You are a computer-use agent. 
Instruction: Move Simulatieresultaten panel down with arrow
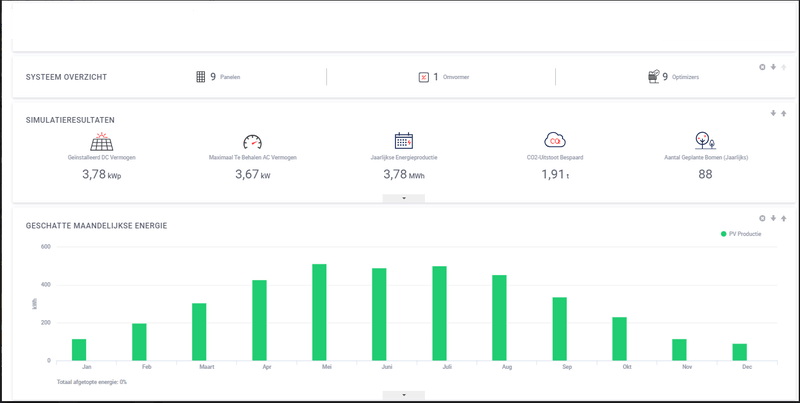click(773, 113)
